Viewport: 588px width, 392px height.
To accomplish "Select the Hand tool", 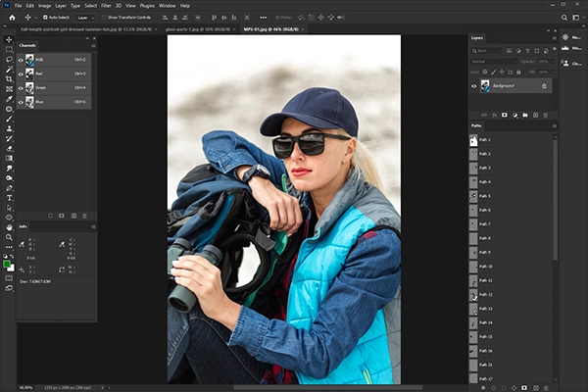I will pos(9,227).
